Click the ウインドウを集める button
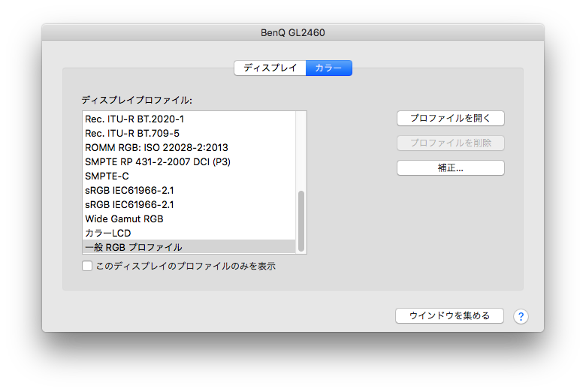 pyautogui.click(x=449, y=315)
